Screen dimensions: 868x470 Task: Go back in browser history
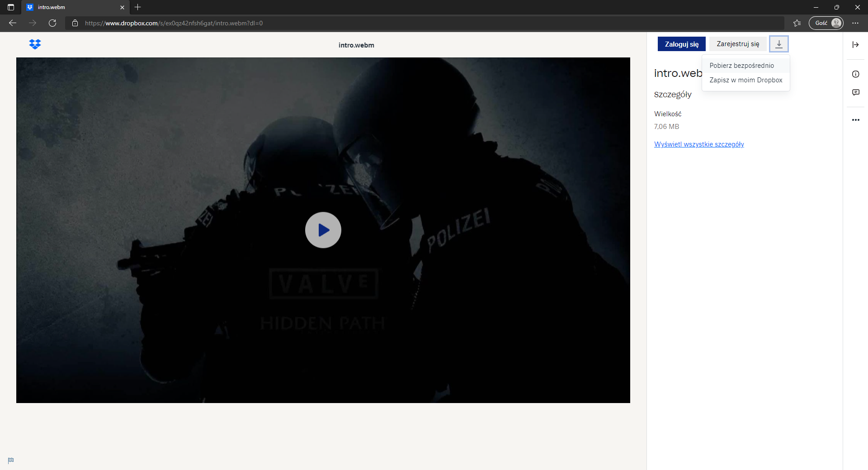point(13,23)
